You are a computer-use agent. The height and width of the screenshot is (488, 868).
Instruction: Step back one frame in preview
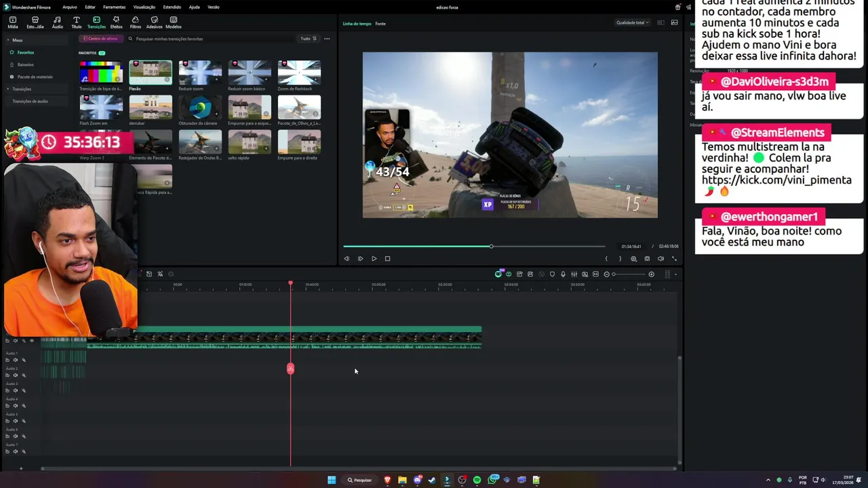pos(347,258)
